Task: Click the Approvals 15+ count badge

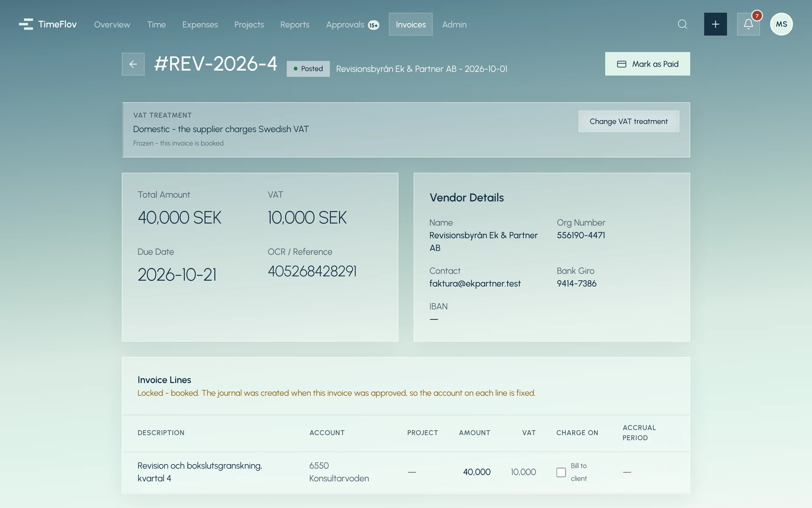Action: (373, 25)
